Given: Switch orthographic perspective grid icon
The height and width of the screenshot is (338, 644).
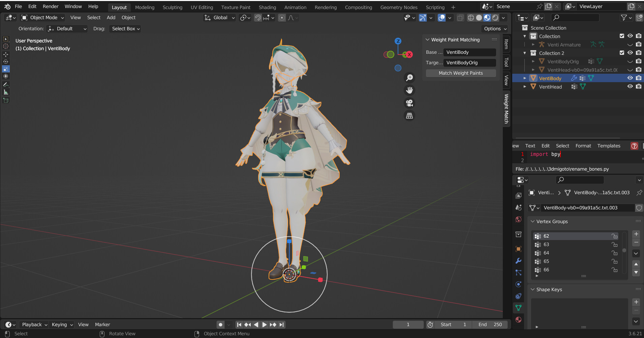Looking at the screenshot, I should point(409,116).
